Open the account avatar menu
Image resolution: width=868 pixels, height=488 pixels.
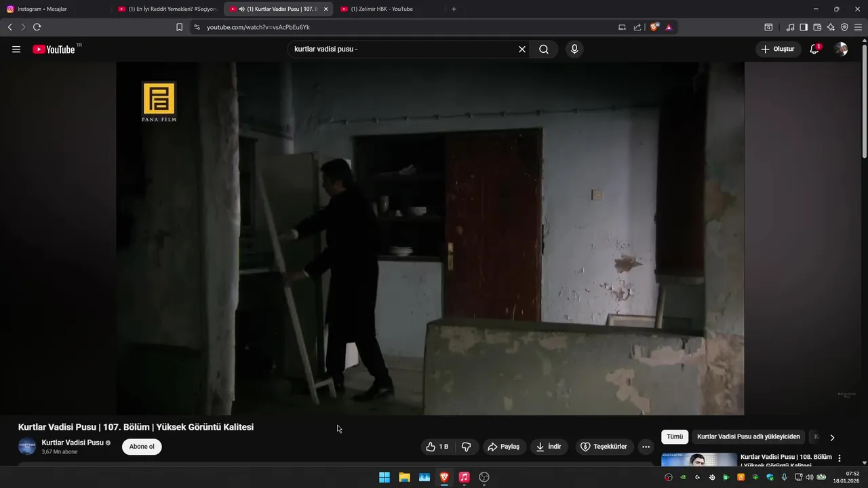(841, 49)
